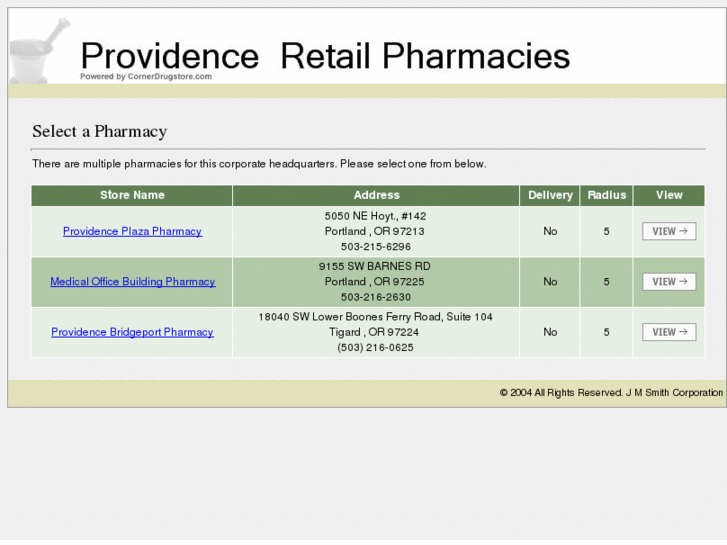Click the Address column header

[376, 195]
